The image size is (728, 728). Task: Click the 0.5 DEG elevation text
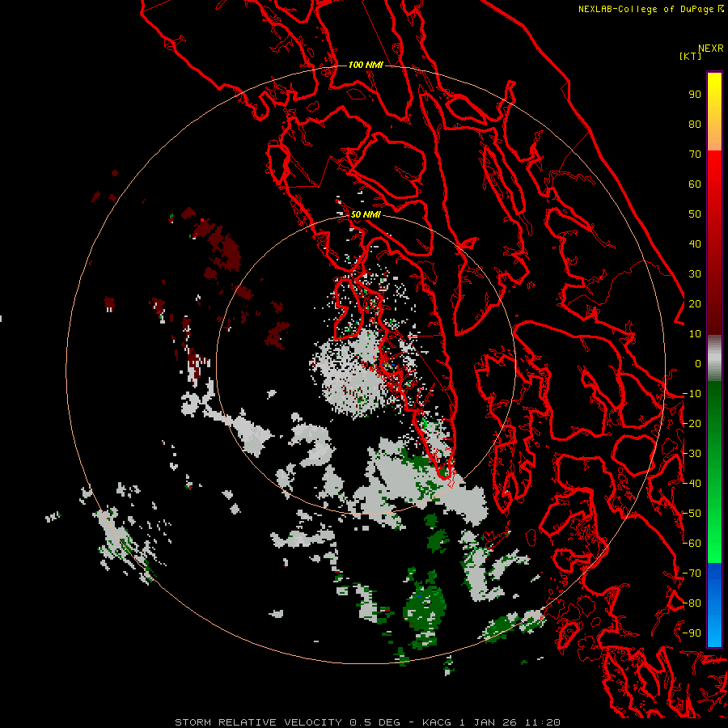point(375,722)
